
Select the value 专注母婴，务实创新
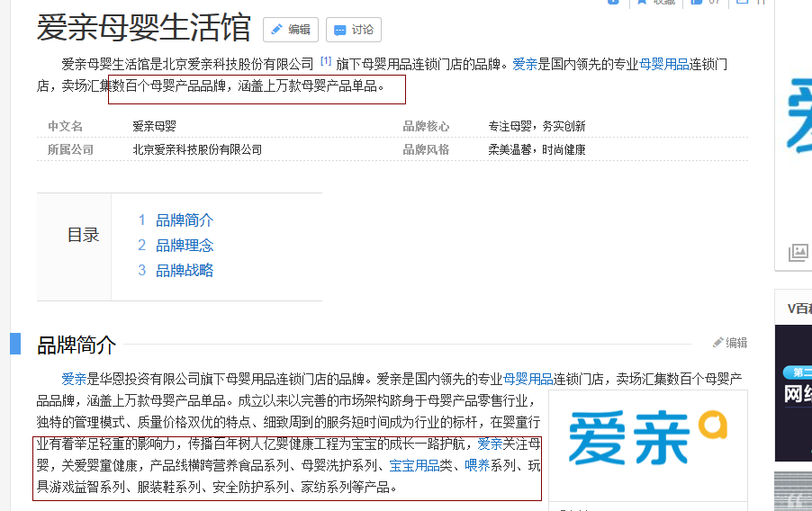pyautogui.click(x=537, y=126)
